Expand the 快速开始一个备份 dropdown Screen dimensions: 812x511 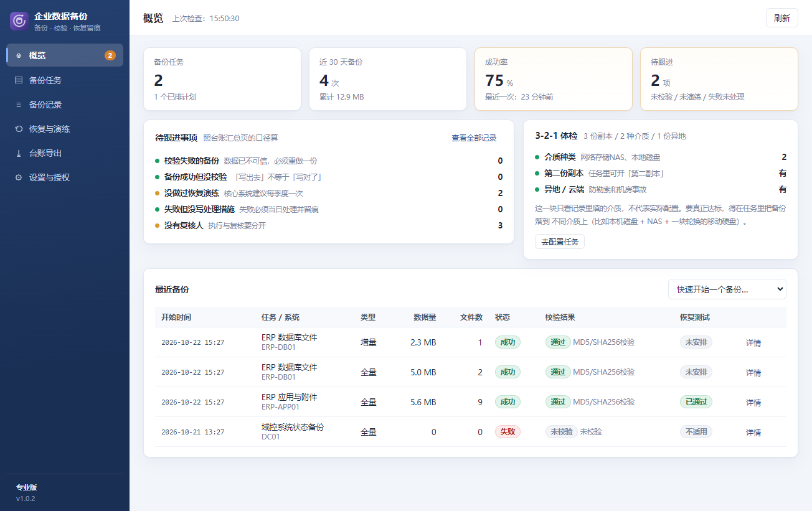point(727,289)
